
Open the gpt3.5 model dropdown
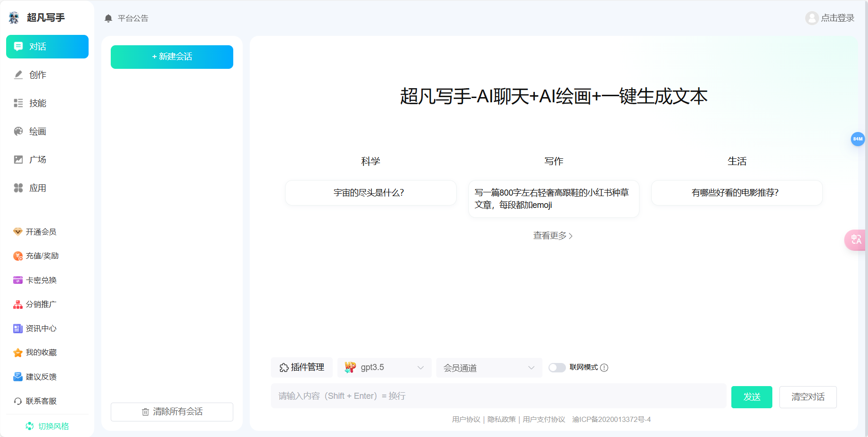click(x=384, y=367)
